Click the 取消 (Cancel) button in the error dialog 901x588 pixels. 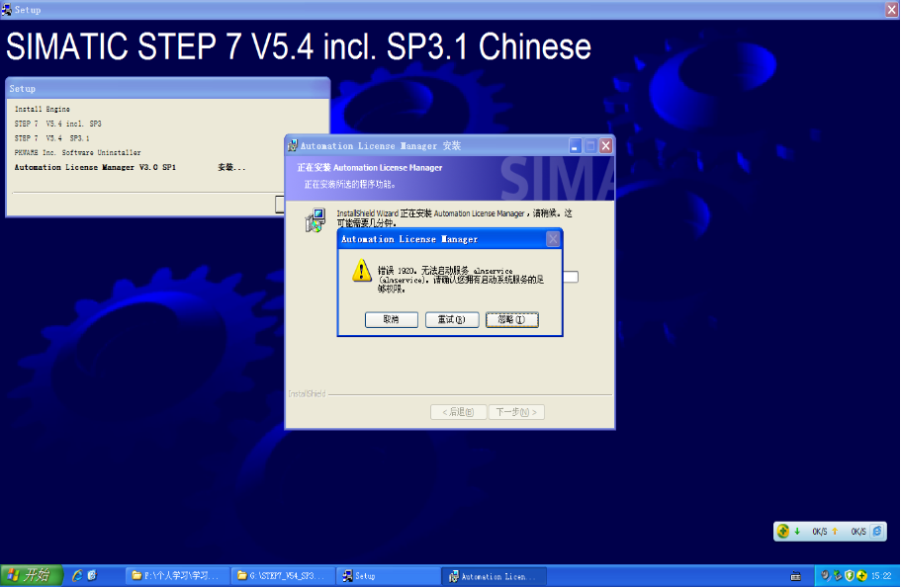(392, 320)
